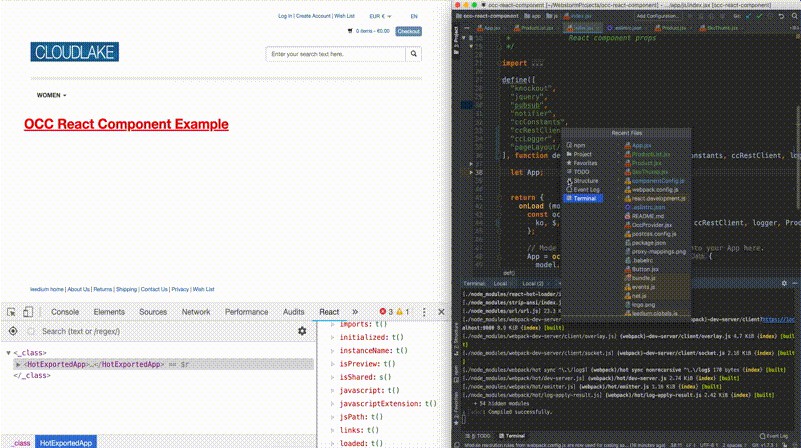801x448 pixels.
Task: Select the HotExportedApp breadcrumb in React DevTools
Action: point(66,443)
